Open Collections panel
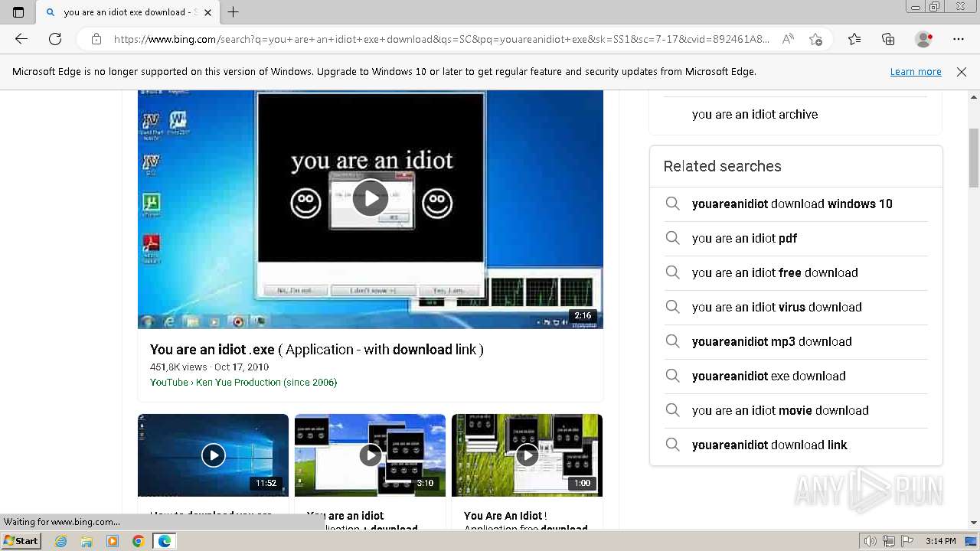The height and width of the screenshot is (551, 980). coord(888,39)
